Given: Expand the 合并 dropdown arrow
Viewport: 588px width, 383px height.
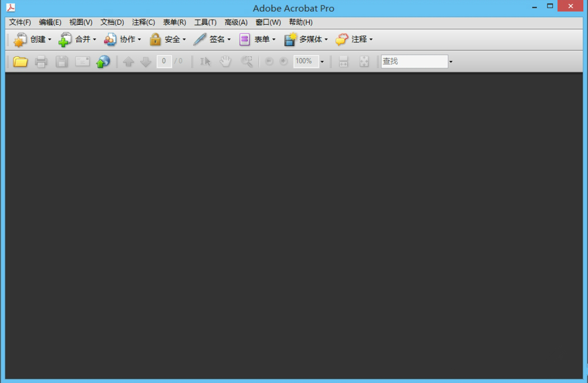Looking at the screenshot, I should tap(94, 39).
